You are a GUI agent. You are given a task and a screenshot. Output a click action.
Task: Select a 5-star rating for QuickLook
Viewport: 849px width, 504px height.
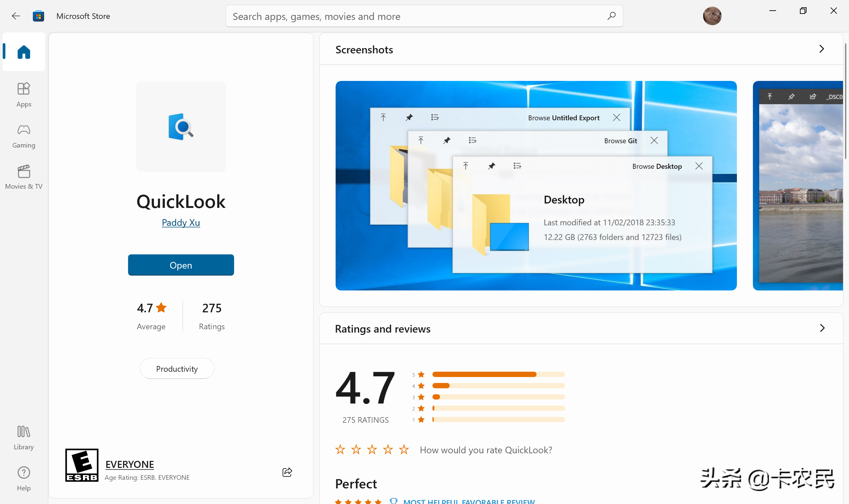click(x=404, y=449)
